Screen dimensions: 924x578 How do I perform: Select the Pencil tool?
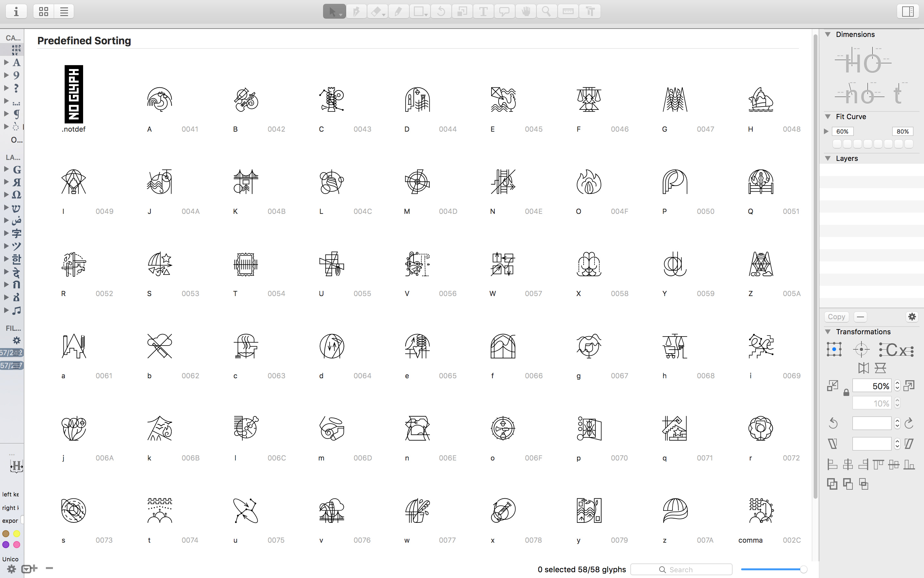398,12
